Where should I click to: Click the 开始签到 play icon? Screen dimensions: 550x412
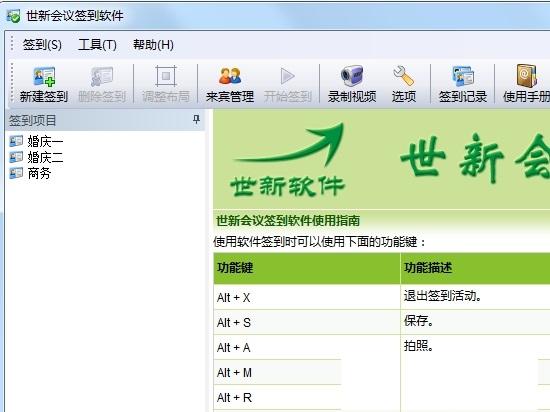[287, 76]
